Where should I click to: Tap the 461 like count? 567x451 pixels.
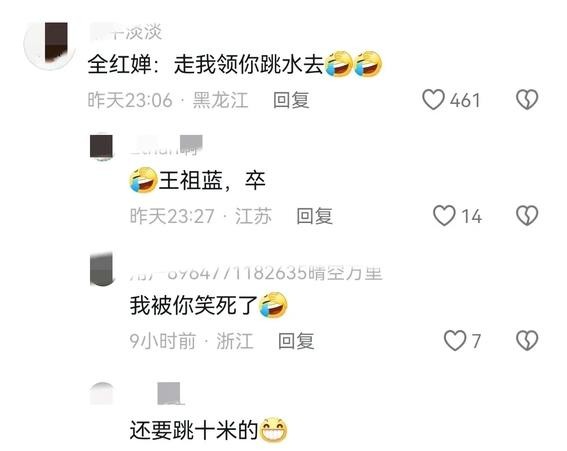[465, 100]
